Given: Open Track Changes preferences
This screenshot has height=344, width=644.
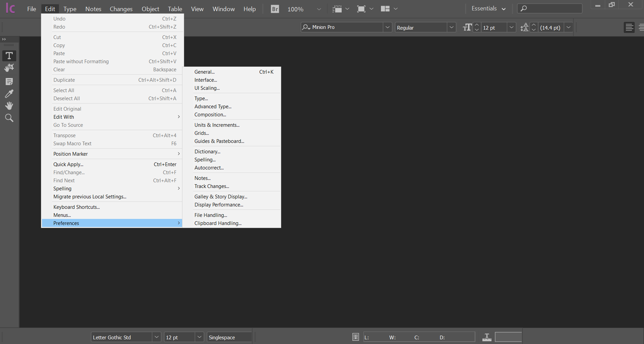Looking at the screenshot, I should coord(232,186).
